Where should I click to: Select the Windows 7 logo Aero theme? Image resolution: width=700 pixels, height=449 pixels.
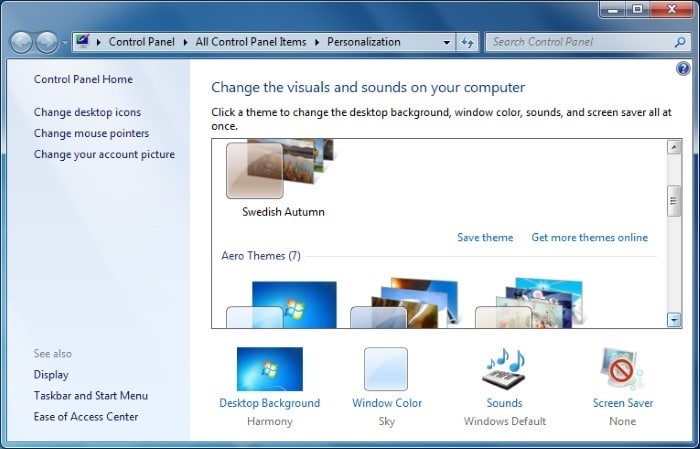tap(281, 304)
